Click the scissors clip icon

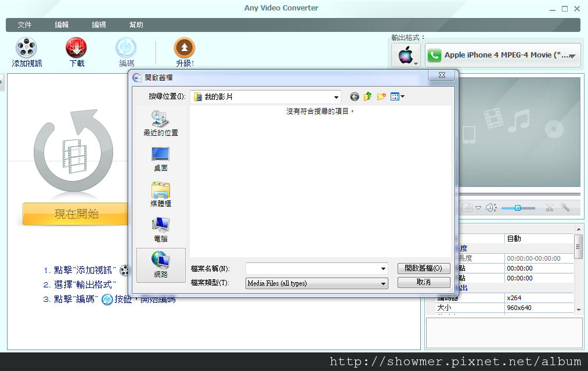tap(549, 207)
